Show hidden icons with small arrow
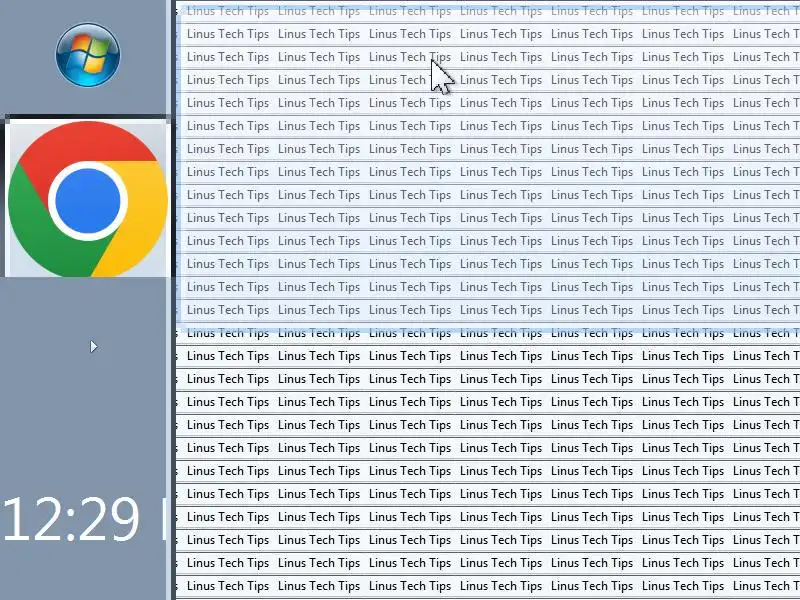800x600 pixels. (93, 347)
